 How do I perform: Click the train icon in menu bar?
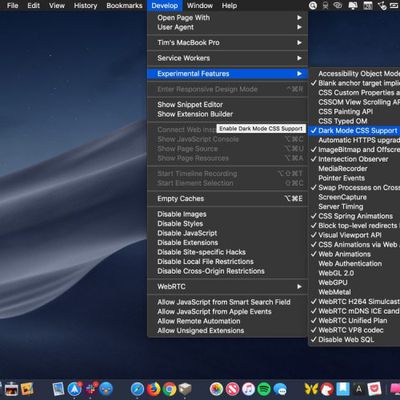coord(326,6)
